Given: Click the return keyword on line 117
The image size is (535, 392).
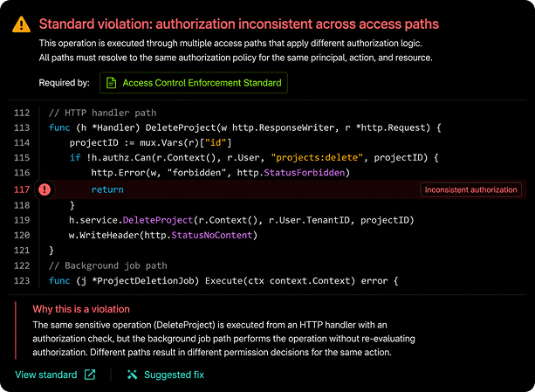Looking at the screenshot, I should pyautogui.click(x=107, y=189).
